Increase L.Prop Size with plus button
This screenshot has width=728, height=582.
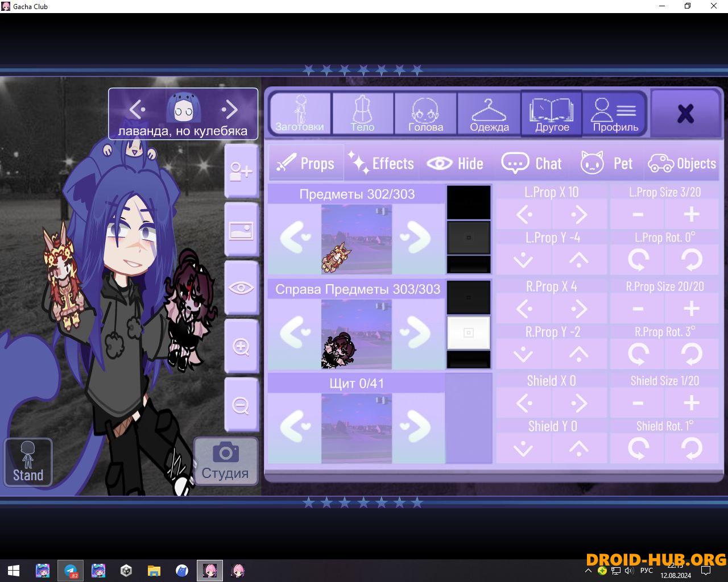point(692,214)
